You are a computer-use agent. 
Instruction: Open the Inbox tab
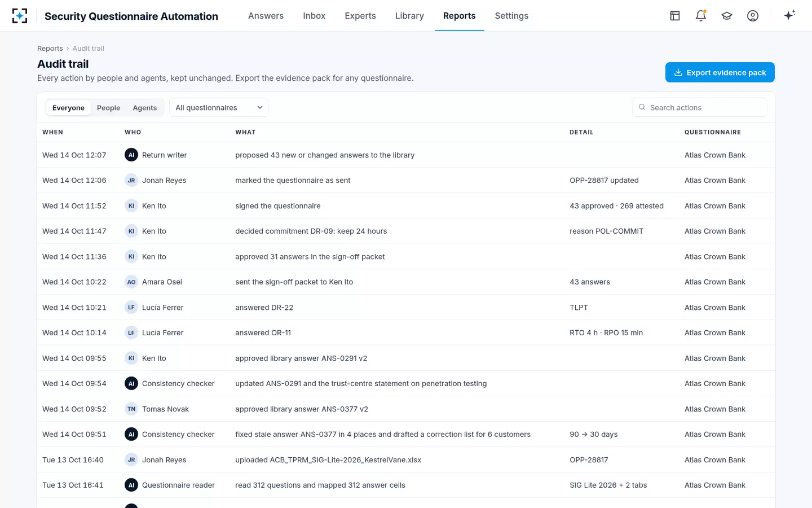(x=314, y=16)
